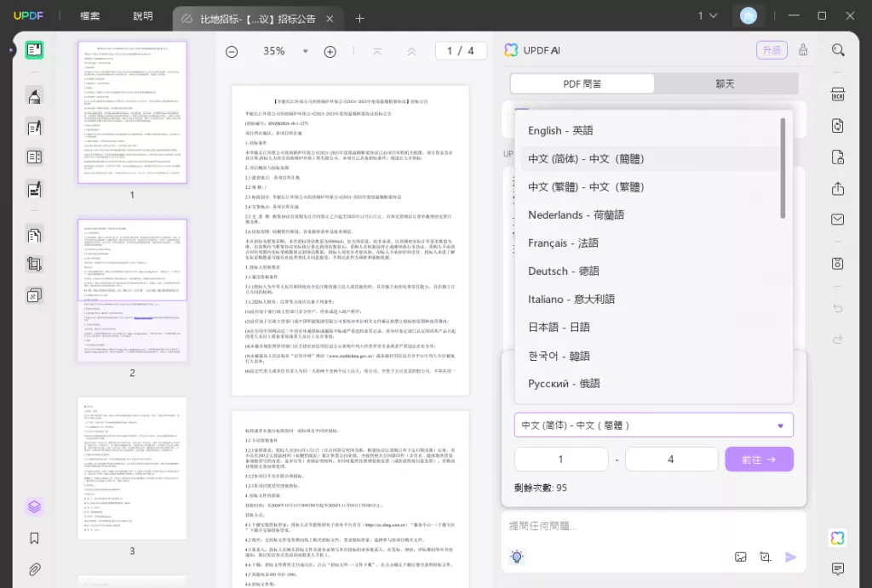The height and width of the screenshot is (588, 872).
Task: Close the 比地招标 document tab
Action: pyautogui.click(x=330, y=19)
